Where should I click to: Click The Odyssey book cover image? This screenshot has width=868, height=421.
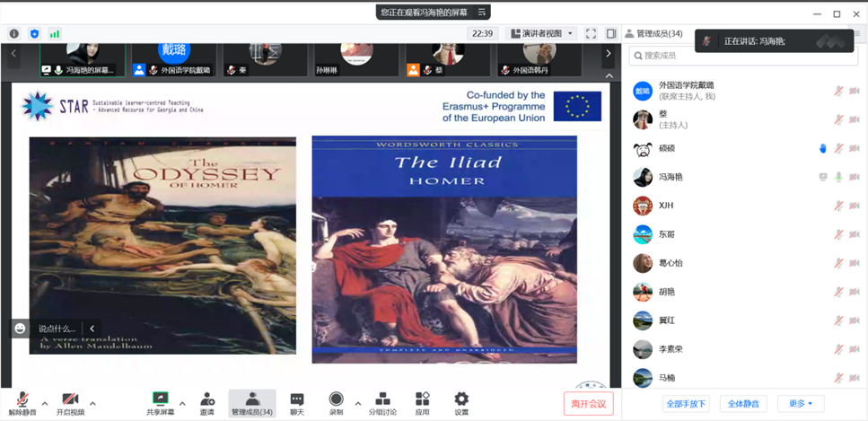(162, 246)
